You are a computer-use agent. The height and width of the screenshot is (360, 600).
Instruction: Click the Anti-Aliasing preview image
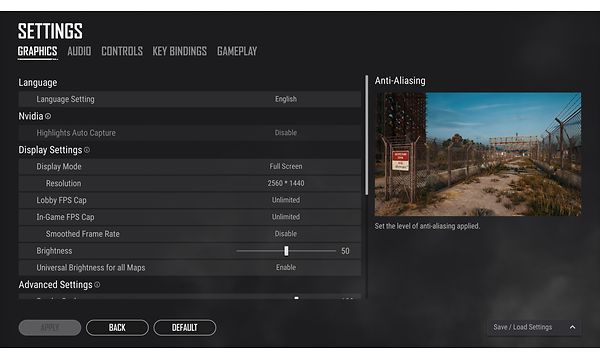[x=478, y=154]
